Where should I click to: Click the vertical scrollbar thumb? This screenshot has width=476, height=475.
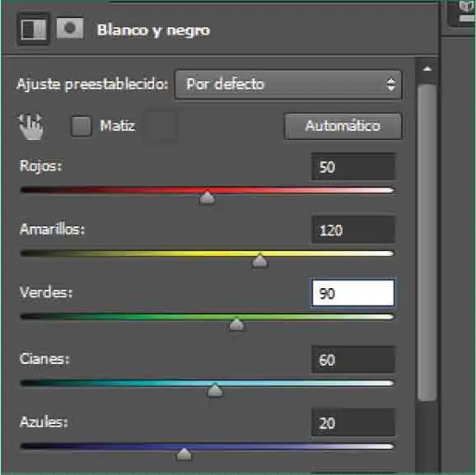point(427,243)
